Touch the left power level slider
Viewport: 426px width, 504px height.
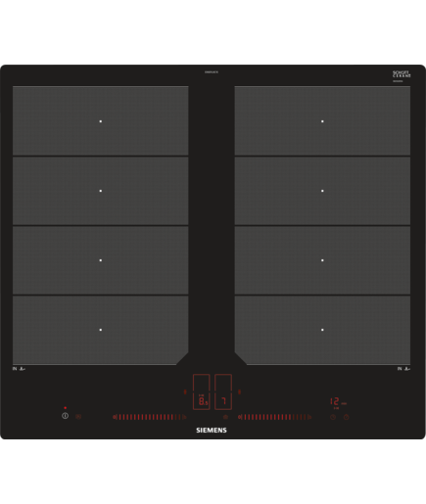(x=150, y=417)
